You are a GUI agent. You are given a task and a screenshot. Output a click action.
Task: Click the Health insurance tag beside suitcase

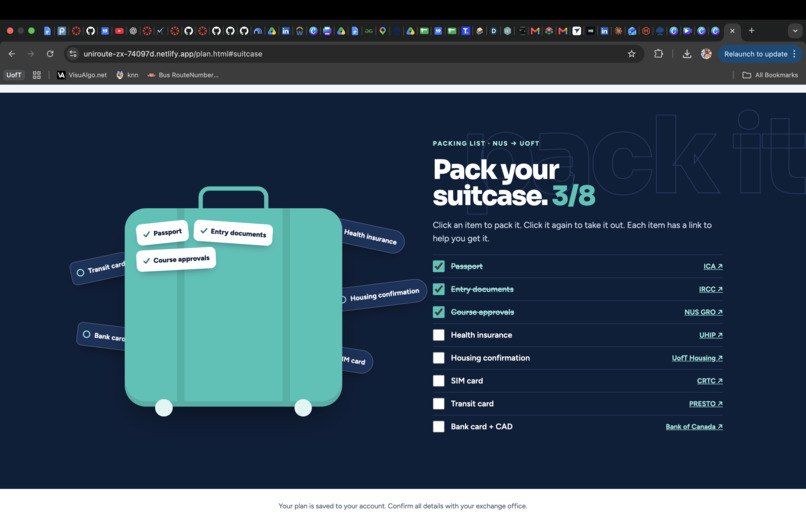coord(373,238)
